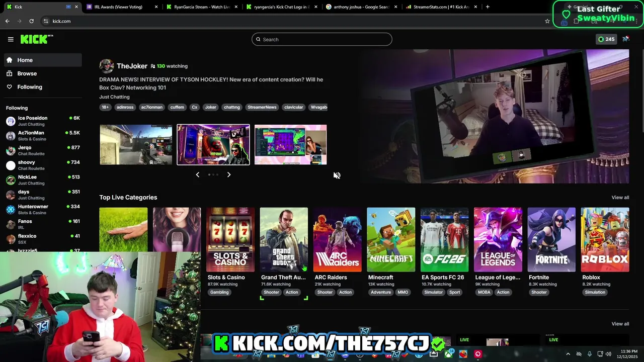Go to Home in sidebar
This screenshot has height=362, width=644.
[x=43, y=60]
